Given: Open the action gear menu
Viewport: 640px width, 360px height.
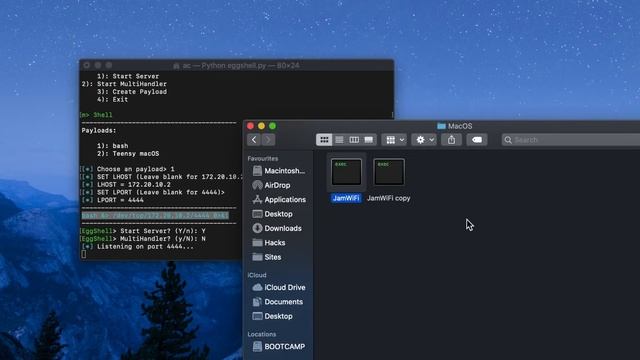Looking at the screenshot, I should click(x=424, y=140).
